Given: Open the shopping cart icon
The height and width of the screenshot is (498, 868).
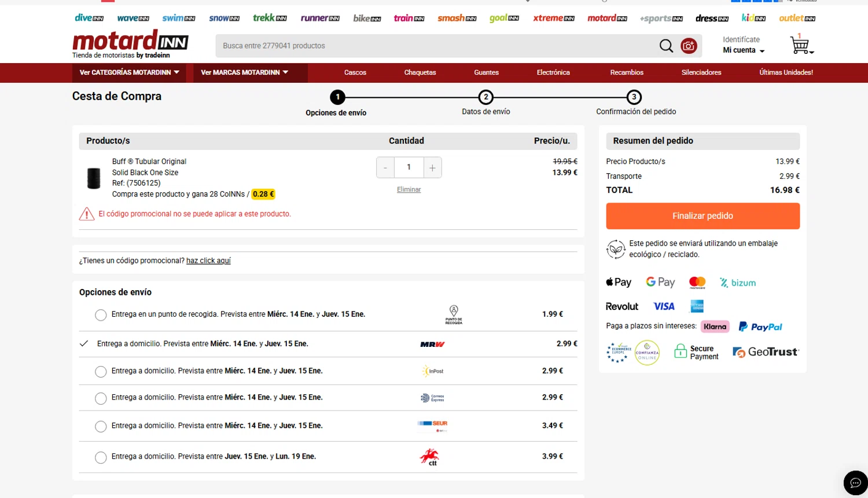Looking at the screenshot, I should pyautogui.click(x=800, y=44).
